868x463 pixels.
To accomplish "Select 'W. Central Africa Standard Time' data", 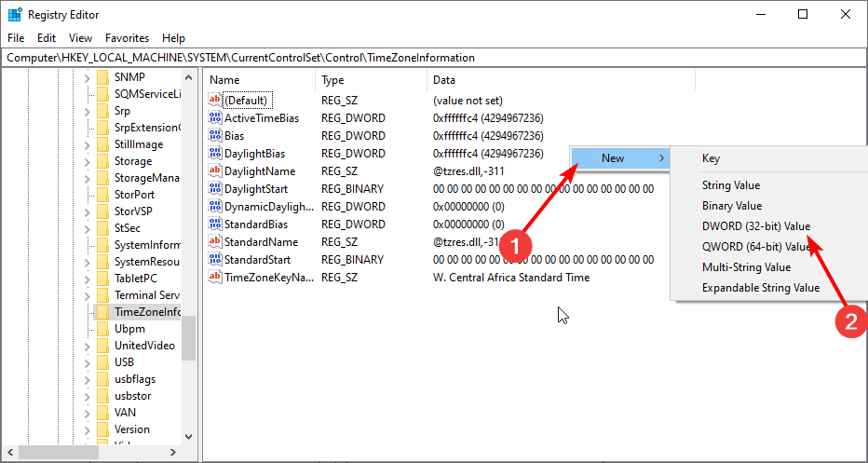I will (511, 278).
